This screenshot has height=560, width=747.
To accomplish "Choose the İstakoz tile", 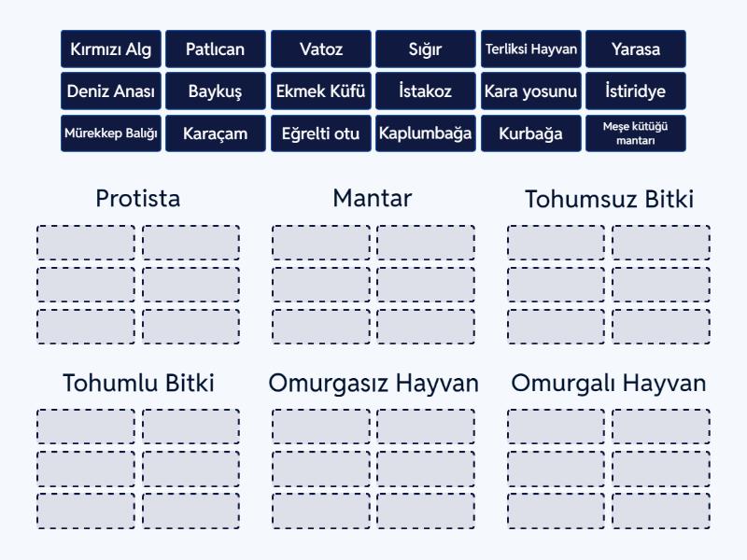I will 426,91.
